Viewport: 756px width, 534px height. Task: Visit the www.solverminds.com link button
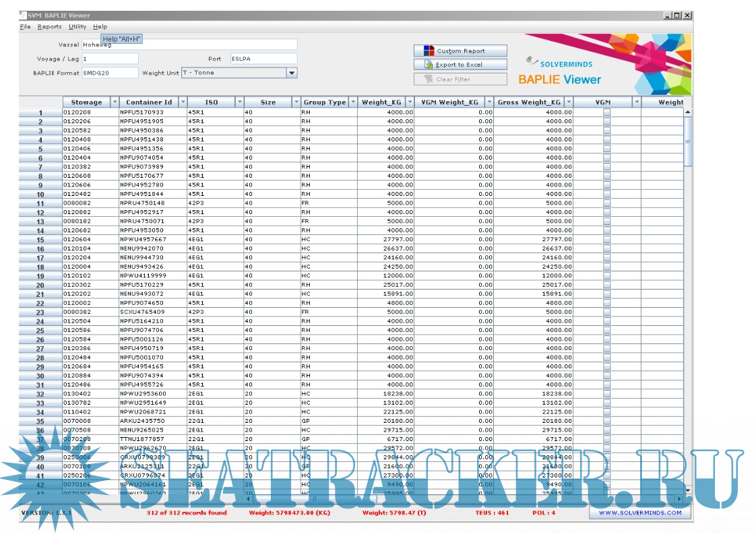(639, 512)
